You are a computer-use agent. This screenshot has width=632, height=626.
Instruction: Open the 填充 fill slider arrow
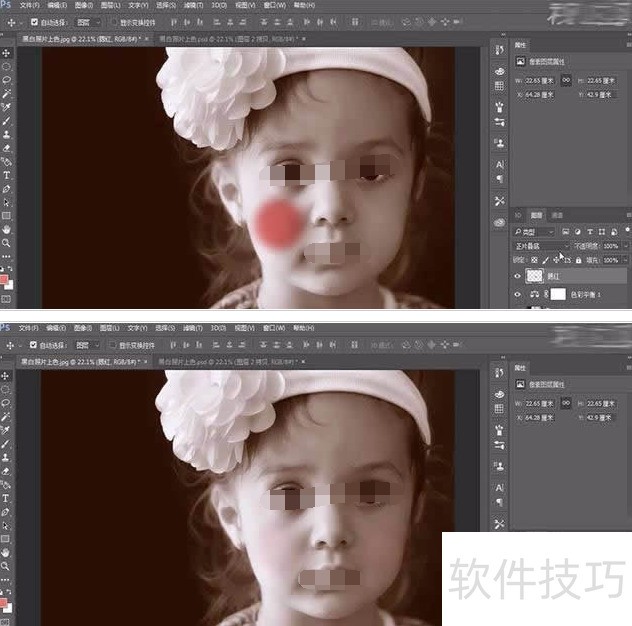(x=626, y=260)
